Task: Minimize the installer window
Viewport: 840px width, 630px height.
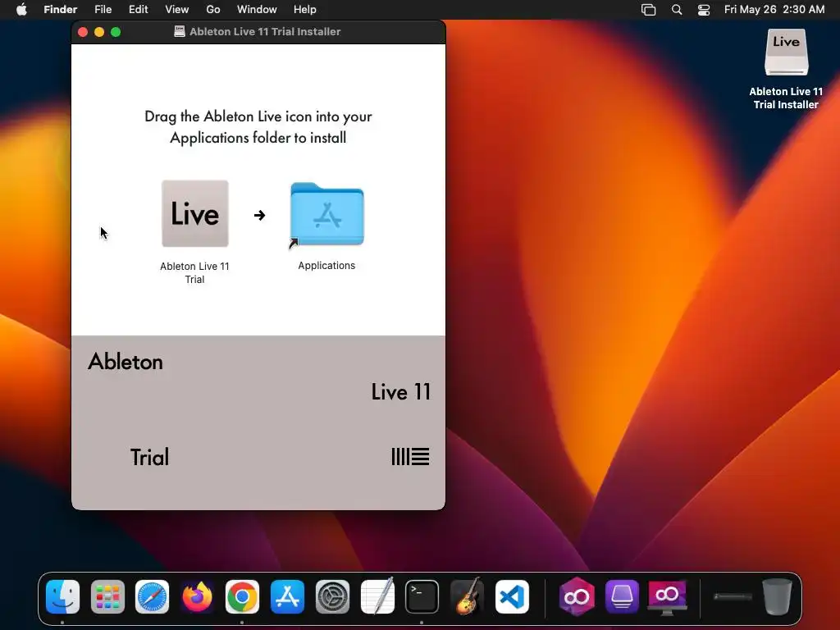Action: click(x=99, y=32)
